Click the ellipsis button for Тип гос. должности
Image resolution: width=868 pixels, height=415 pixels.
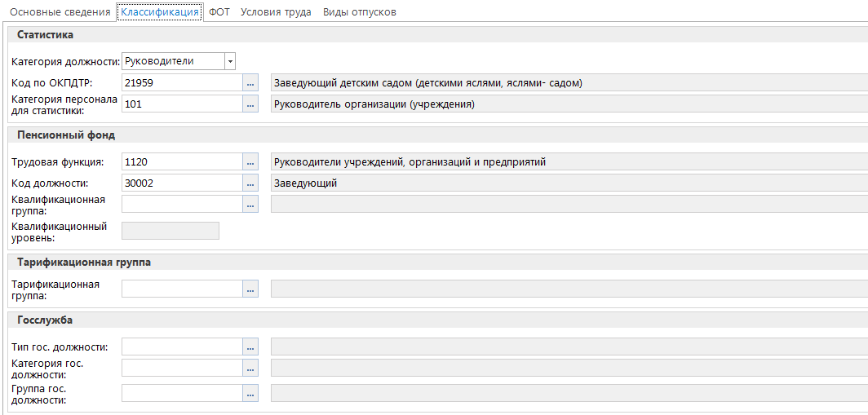250,347
